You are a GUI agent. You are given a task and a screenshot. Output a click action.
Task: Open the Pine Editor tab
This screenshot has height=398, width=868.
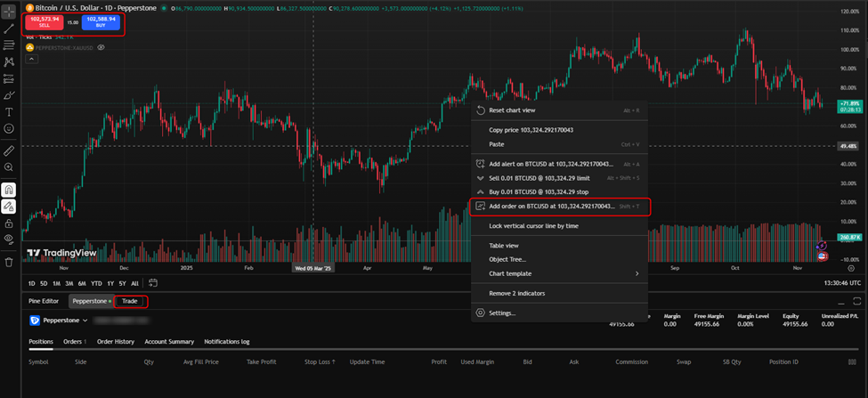[x=44, y=301]
